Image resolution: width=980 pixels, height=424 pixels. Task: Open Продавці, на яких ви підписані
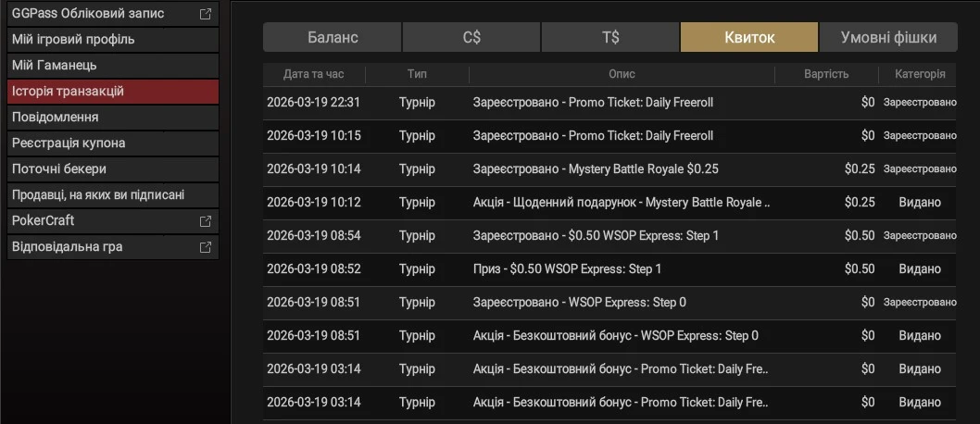point(113,195)
